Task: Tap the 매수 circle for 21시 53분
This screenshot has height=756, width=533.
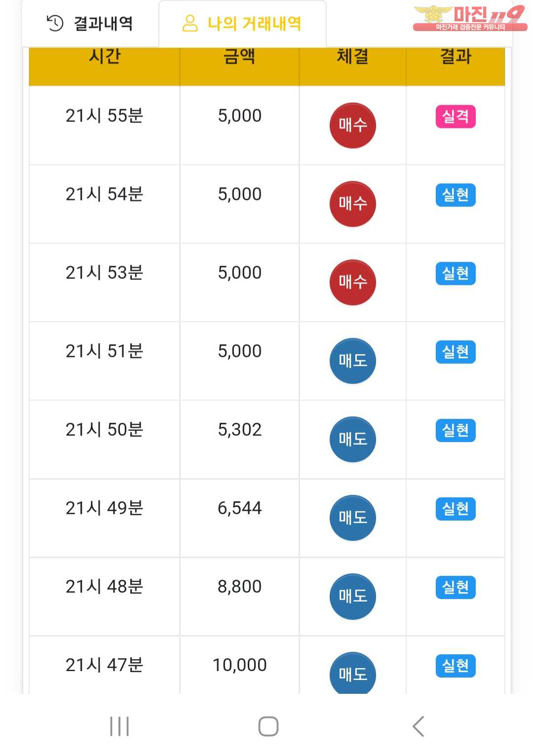Action: tap(352, 282)
